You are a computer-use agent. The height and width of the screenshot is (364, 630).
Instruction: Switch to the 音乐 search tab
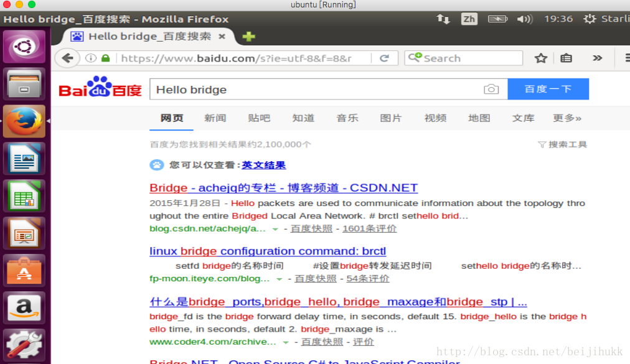point(347,118)
